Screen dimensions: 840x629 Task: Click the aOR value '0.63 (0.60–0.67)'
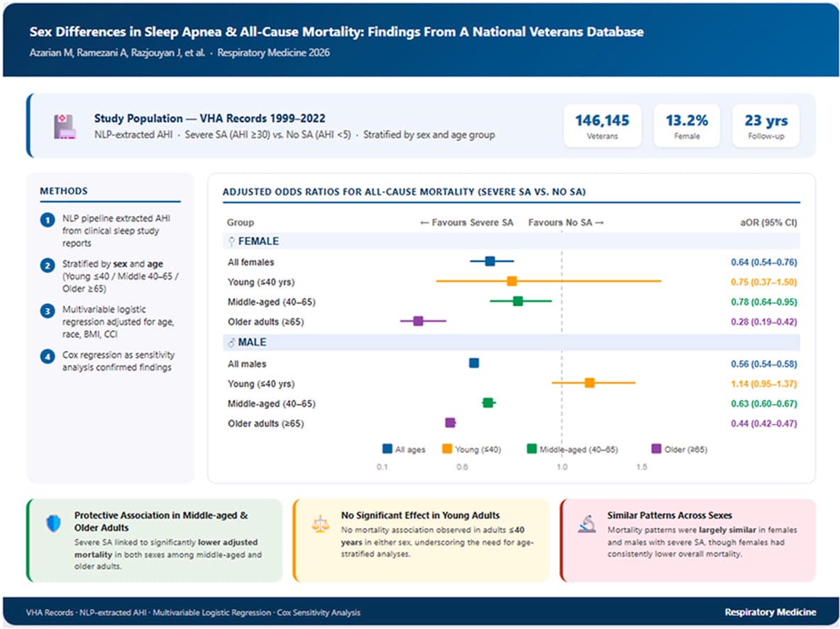pos(764,404)
